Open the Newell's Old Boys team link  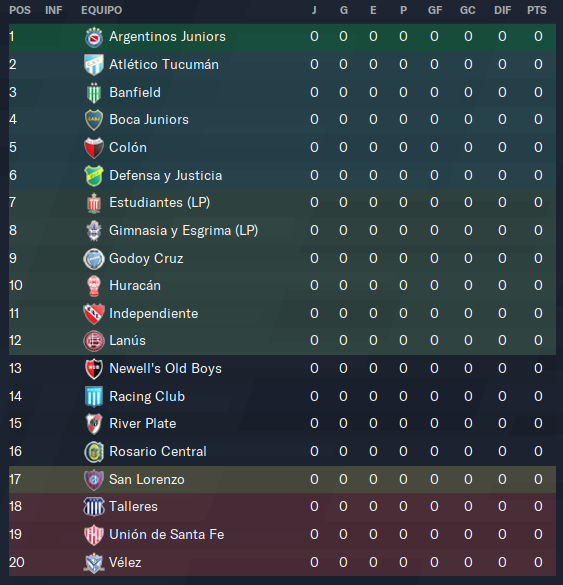[165, 369]
